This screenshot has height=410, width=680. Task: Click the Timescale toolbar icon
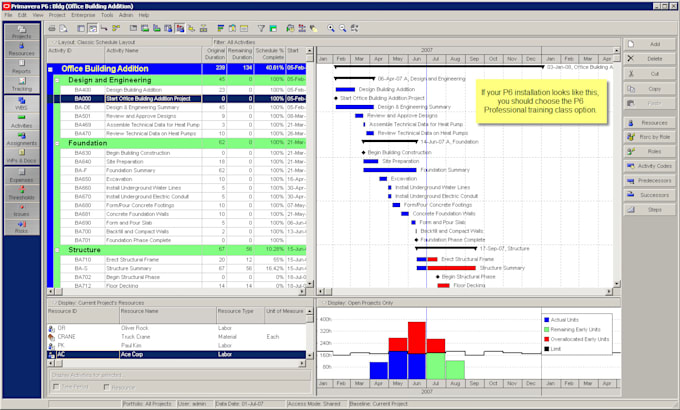(x=244, y=29)
